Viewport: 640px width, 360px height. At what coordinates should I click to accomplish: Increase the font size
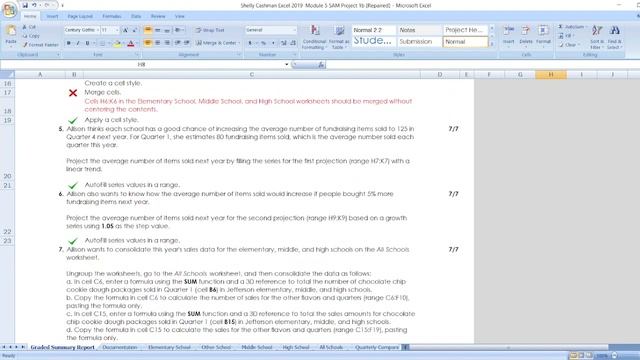coord(125,30)
